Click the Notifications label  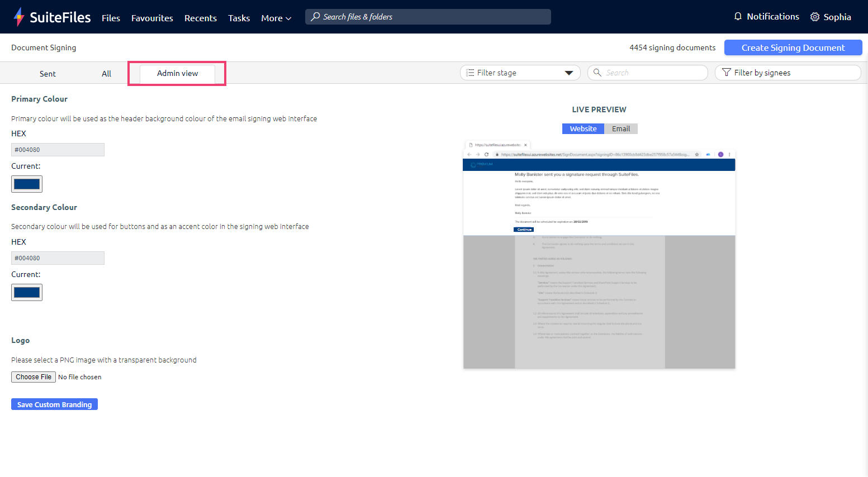pos(773,17)
